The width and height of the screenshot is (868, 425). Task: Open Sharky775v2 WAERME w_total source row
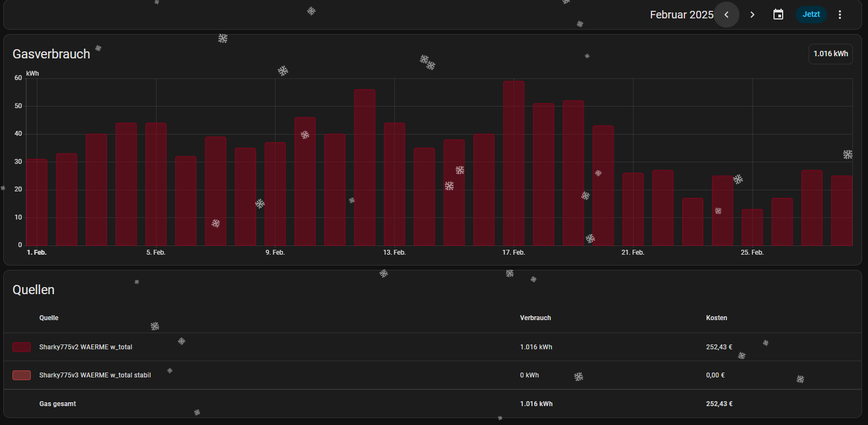[x=86, y=347]
